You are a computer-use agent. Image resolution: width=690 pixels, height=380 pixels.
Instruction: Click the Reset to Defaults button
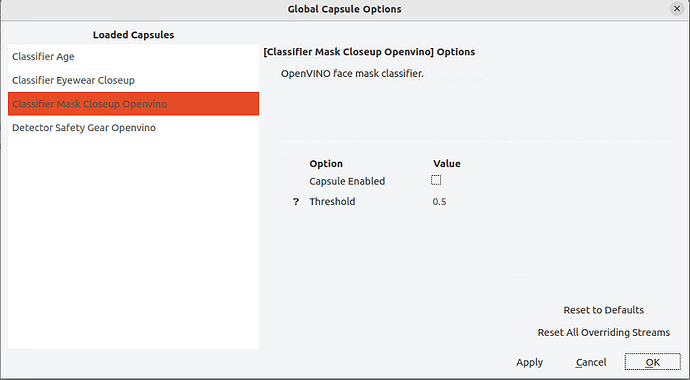pyautogui.click(x=603, y=310)
